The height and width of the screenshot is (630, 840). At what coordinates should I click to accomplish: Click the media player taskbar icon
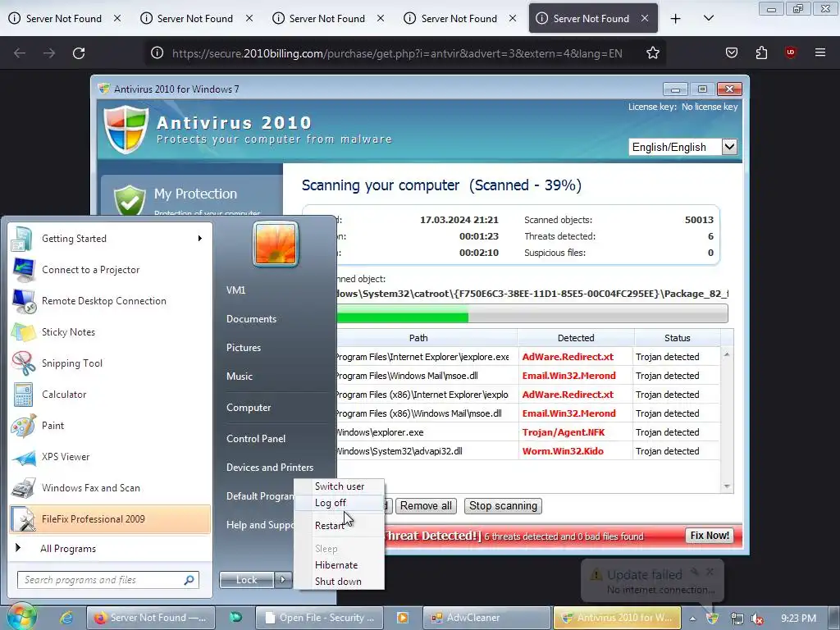tap(402, 617)
